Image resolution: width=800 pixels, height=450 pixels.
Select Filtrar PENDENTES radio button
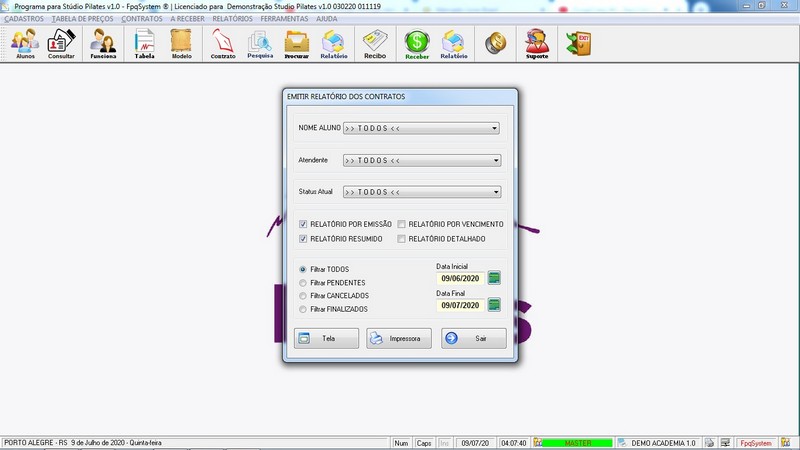point(303,283)
